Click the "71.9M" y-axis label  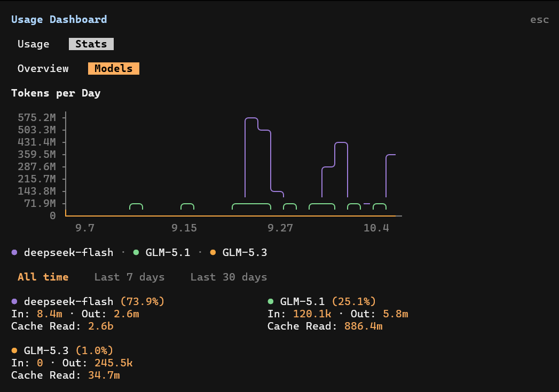(x=40, y=203)
